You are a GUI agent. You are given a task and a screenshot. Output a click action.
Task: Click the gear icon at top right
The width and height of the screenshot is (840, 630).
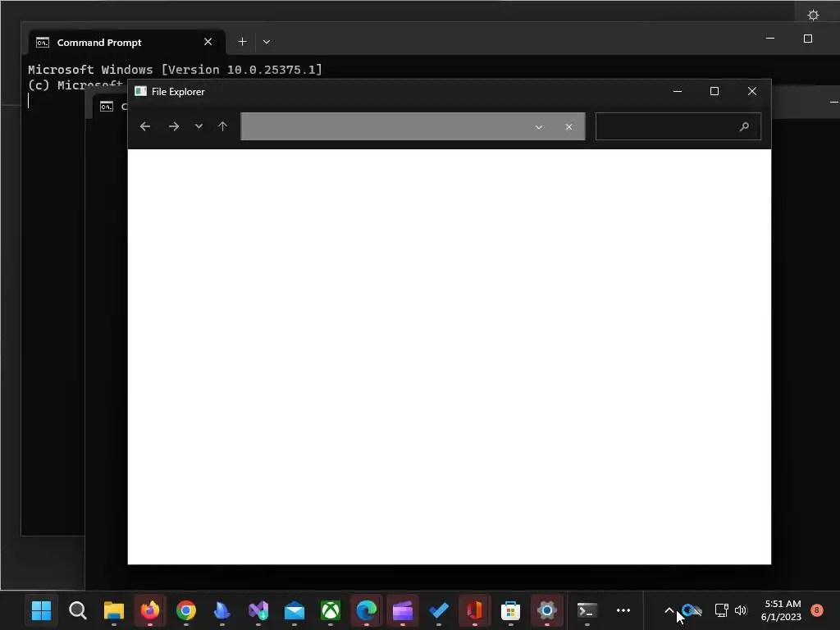pyautogui.click(x=813, y=15)
